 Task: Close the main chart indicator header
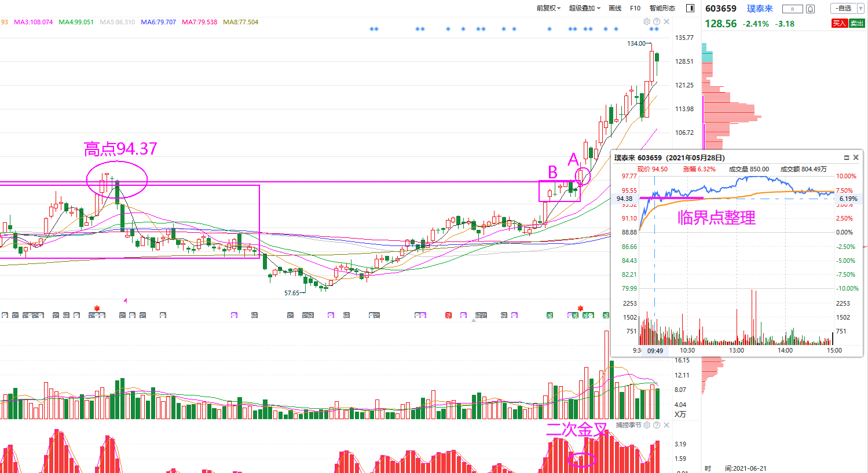tap(666, 21)
